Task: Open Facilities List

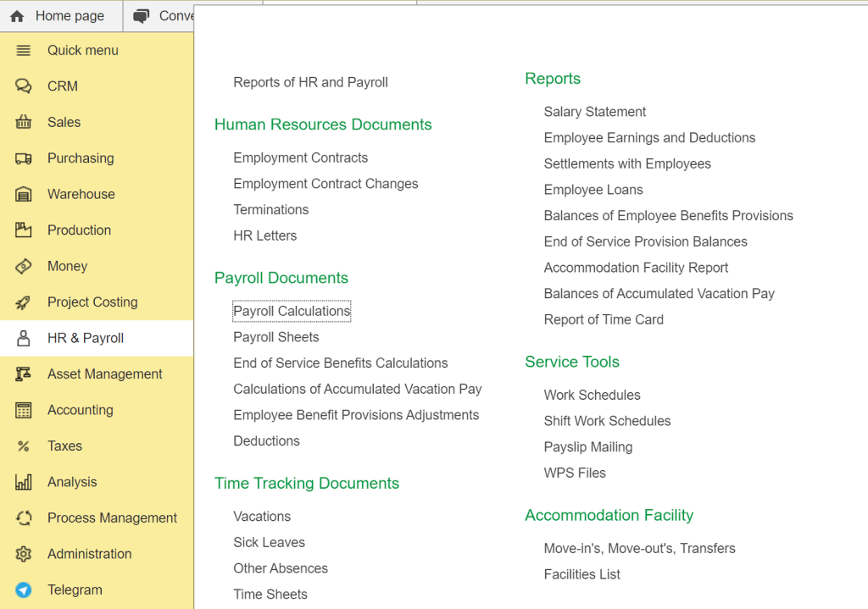Action: [x=581, y=574]
